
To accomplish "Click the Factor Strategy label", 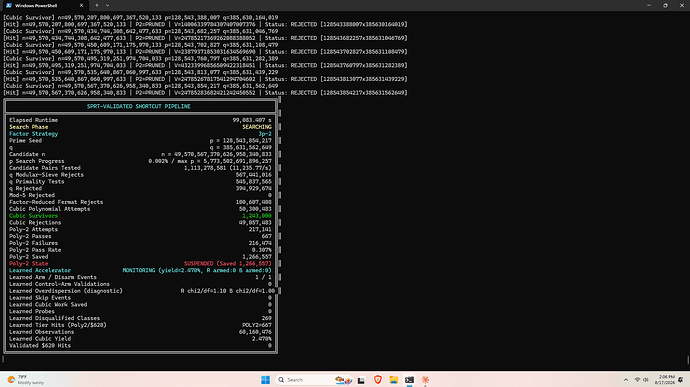I will (33, 134).
